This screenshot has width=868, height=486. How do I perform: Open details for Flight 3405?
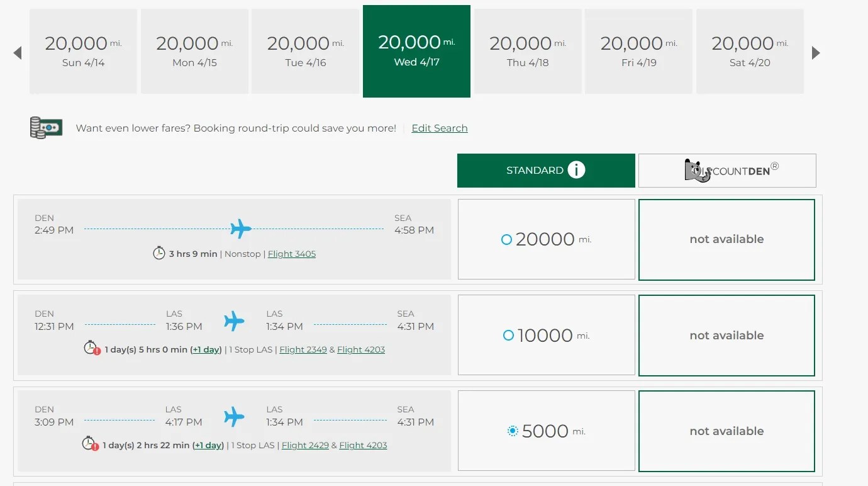(291, 254)
